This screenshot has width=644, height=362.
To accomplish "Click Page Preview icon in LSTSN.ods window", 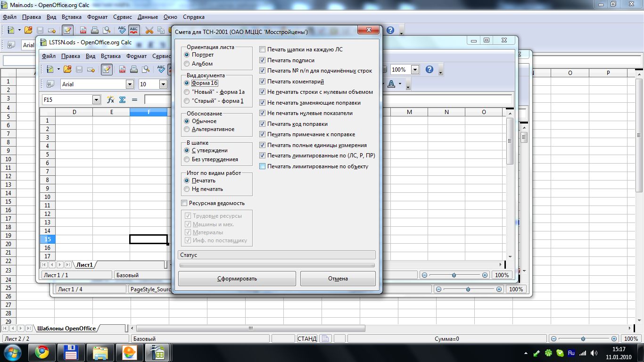I will (x=146, y=69).
